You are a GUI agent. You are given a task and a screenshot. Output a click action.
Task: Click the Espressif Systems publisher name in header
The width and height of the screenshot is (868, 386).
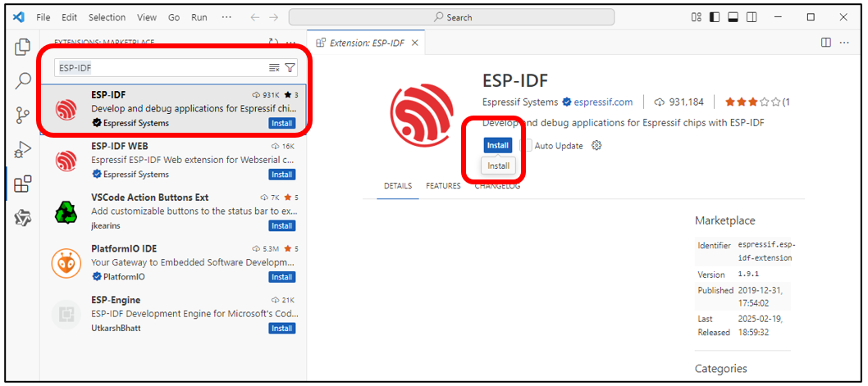520,102
